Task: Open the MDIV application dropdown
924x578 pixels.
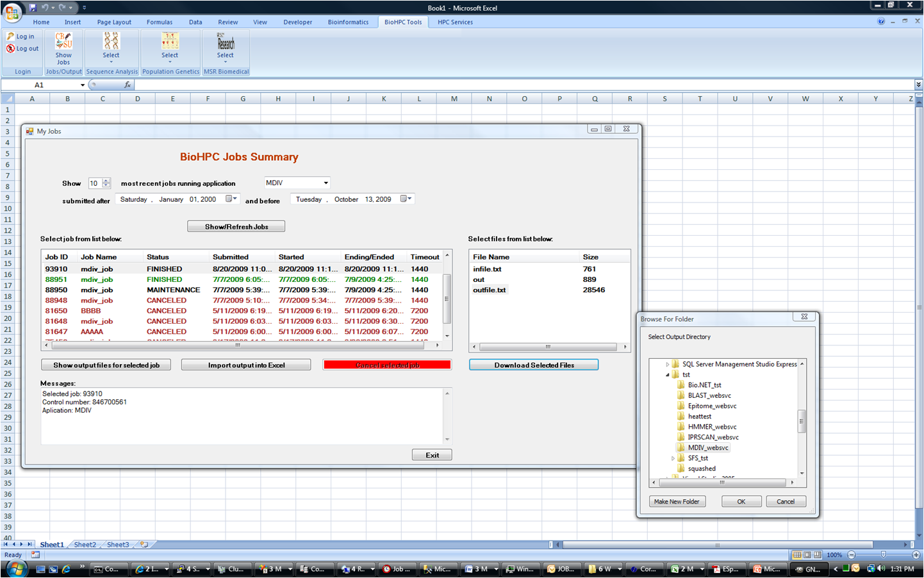Action: (x=326, y=183)
